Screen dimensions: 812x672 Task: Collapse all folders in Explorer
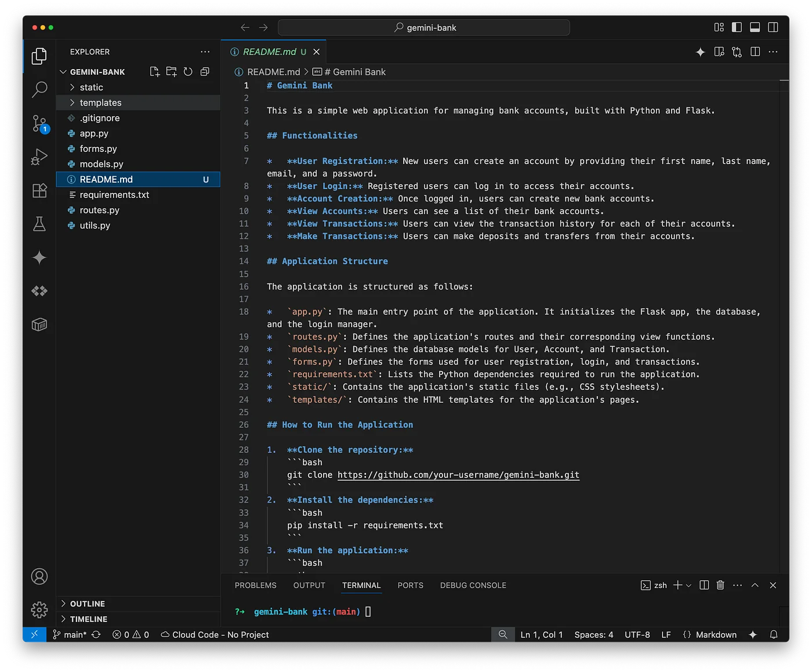pos(205,72)
